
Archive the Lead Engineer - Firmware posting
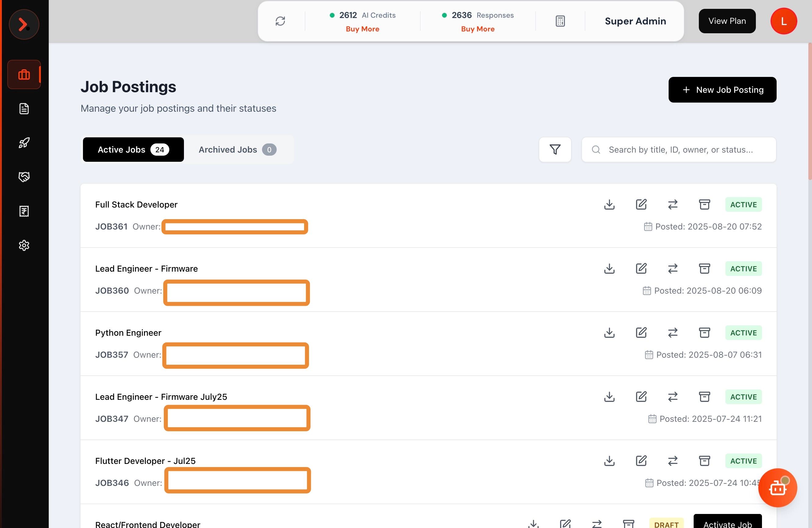pos(704,269)
